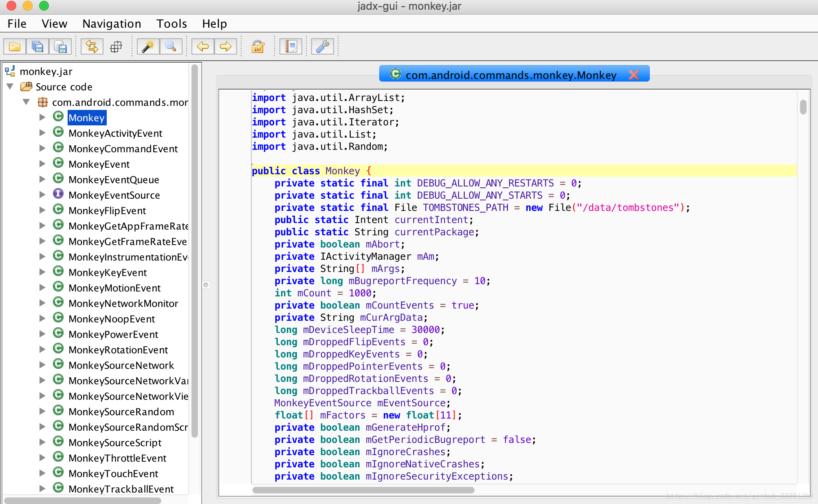Click the MonkeyKeyEvent class icon
818x504 pixels.
click(x=58, y=271)
